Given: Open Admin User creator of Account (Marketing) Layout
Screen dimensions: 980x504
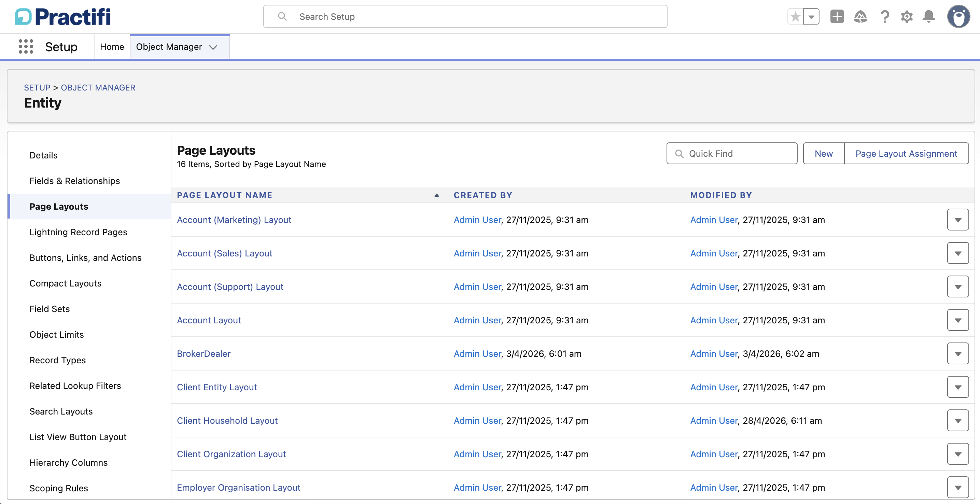Looking at the screenshot, I should [477, 220].
